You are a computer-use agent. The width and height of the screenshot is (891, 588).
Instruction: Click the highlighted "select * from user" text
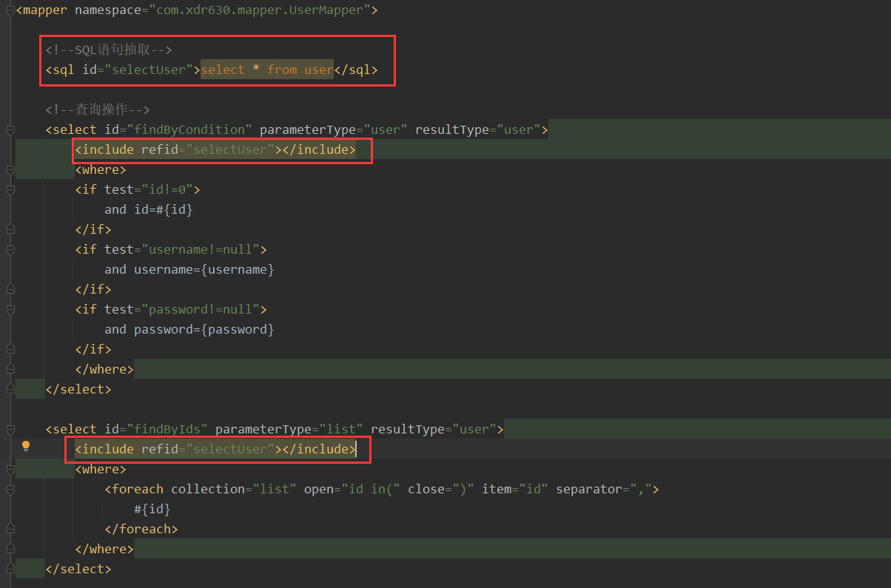coord(267,70)
